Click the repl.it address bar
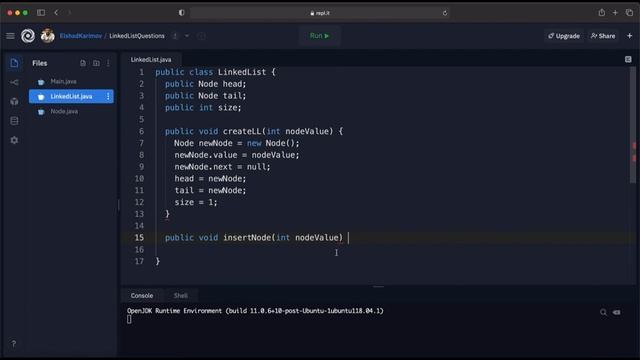 pyautogui.click(x=320, y=13)
